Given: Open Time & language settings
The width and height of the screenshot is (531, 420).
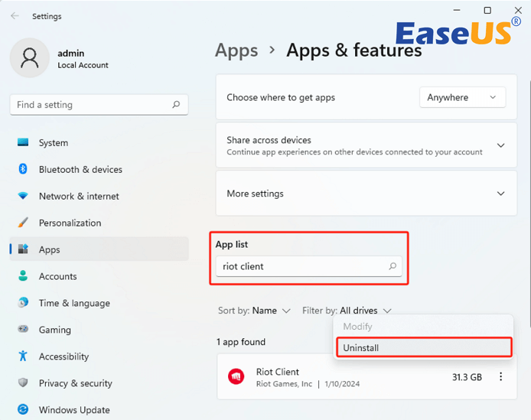Looking at the screenshot, I should (74, 304).
